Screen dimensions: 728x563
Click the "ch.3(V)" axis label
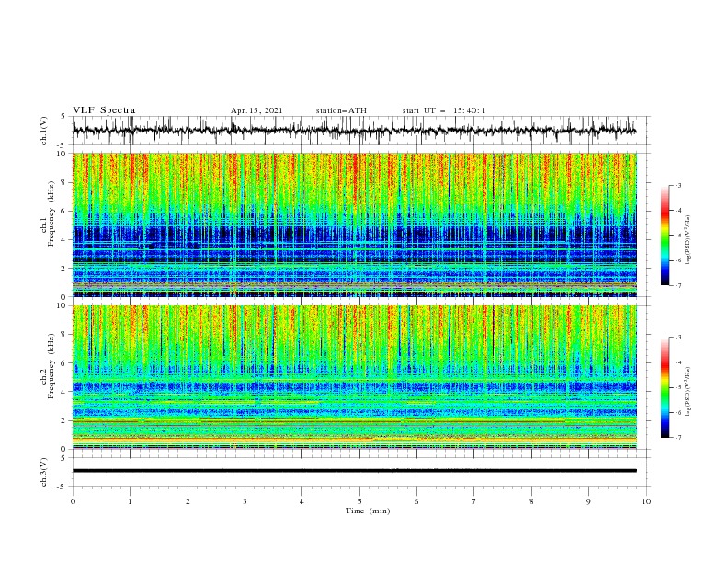(43, 472)
